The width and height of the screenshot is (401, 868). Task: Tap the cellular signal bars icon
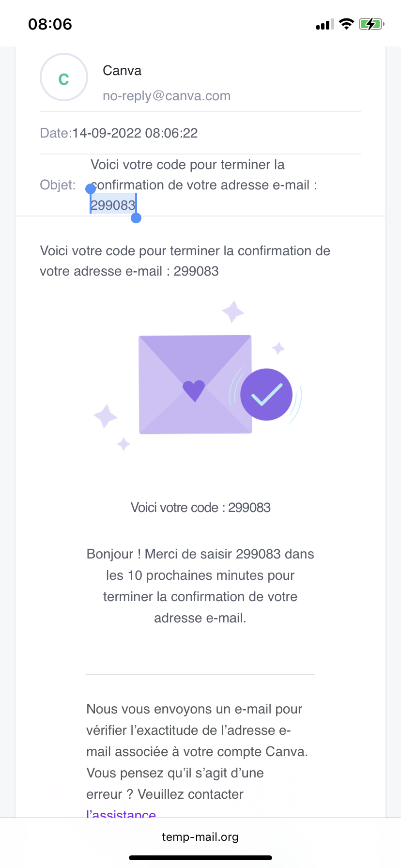tap(324, 24)
